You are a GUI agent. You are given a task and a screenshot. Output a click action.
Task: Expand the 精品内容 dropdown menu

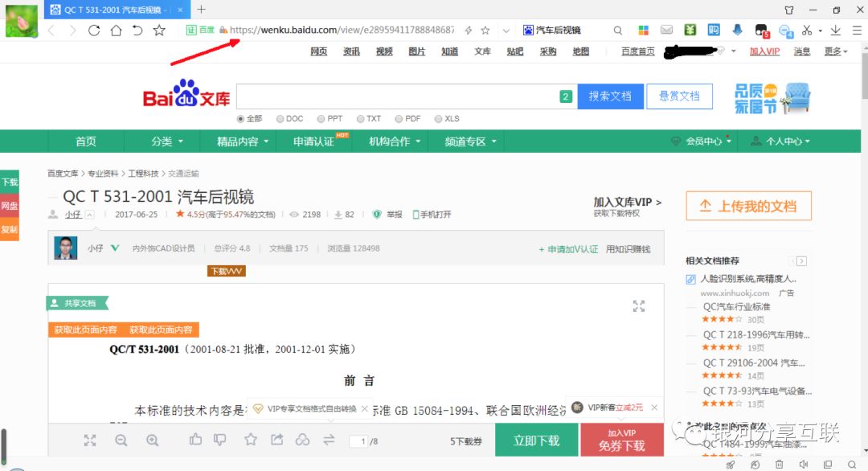point(243,141)
